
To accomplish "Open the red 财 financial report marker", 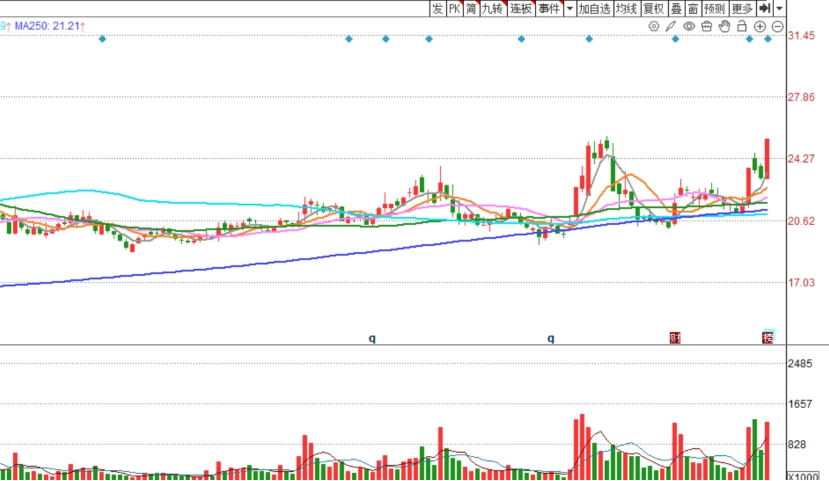I will [675, 338].
